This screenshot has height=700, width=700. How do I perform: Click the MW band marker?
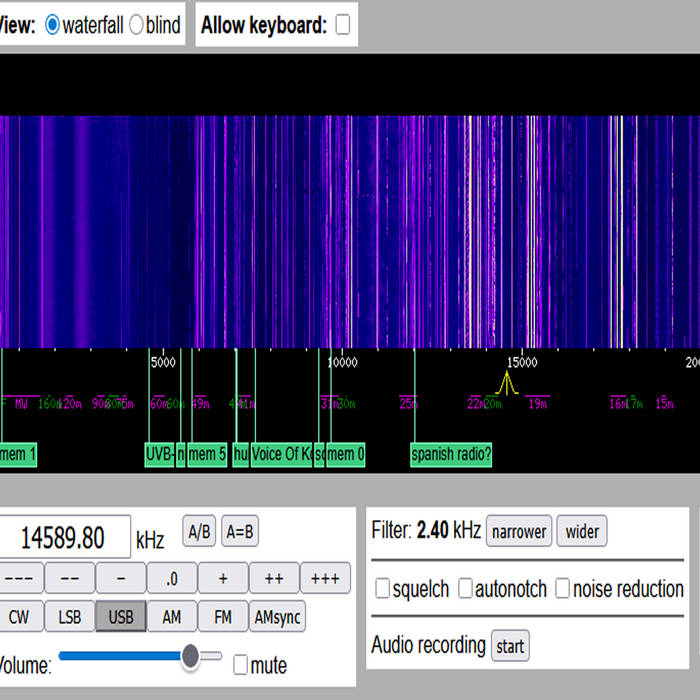pyautogui.click(x=21, y=404)
